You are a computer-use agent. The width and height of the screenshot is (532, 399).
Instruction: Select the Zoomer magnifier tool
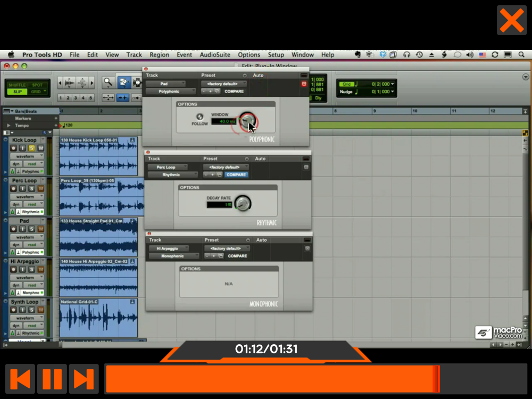(x=108, y=82)
